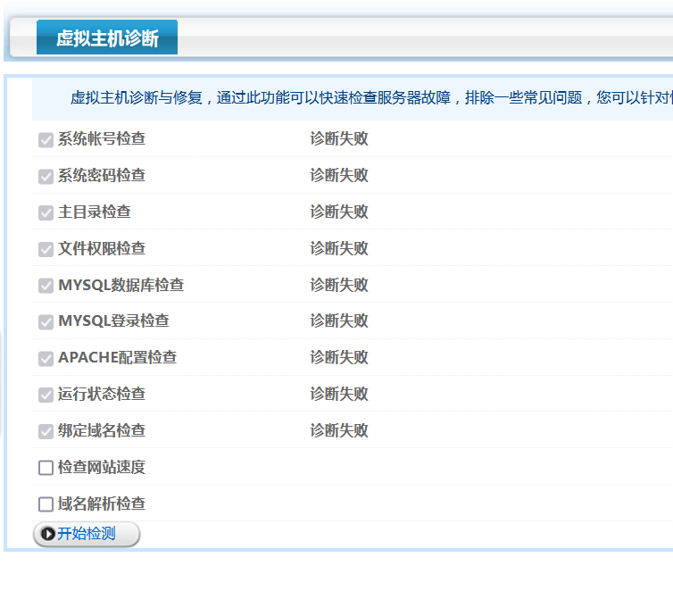Click the play icon in 开始检测 button
The height and width of the screenshot is (616, 673).
[x=47, y=534]
